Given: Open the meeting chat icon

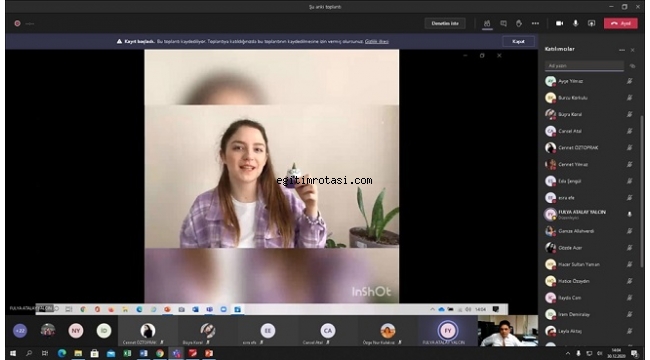Looking at the screenshot, I should point(503,24).
